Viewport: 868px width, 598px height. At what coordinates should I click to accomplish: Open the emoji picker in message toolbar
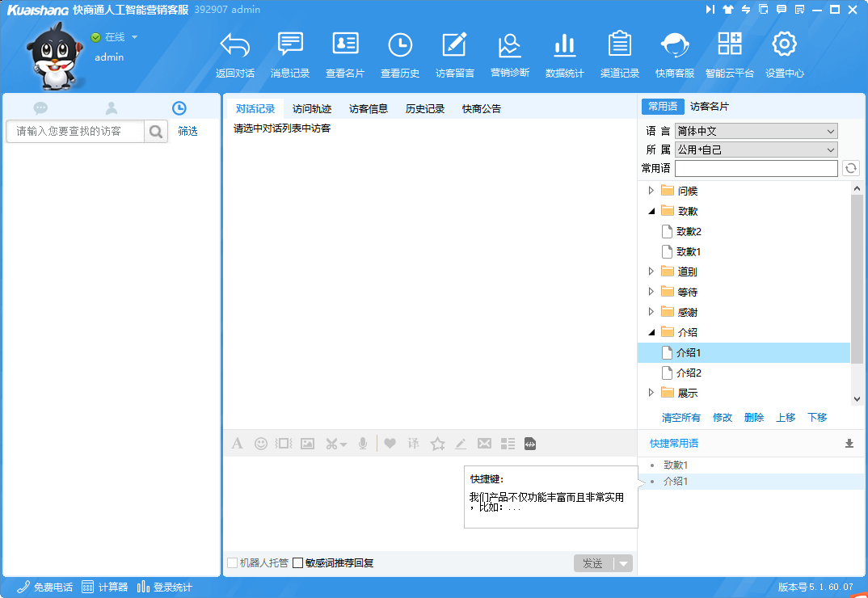(x=260, y=443)
